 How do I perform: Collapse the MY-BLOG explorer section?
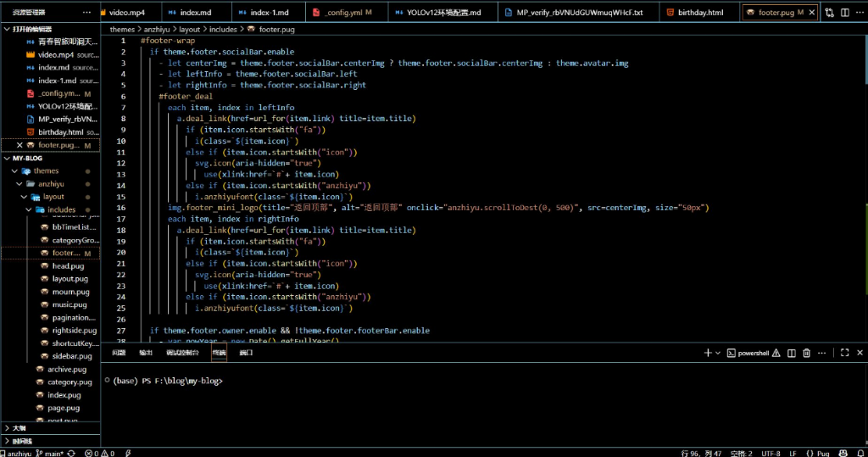[27, 159]
